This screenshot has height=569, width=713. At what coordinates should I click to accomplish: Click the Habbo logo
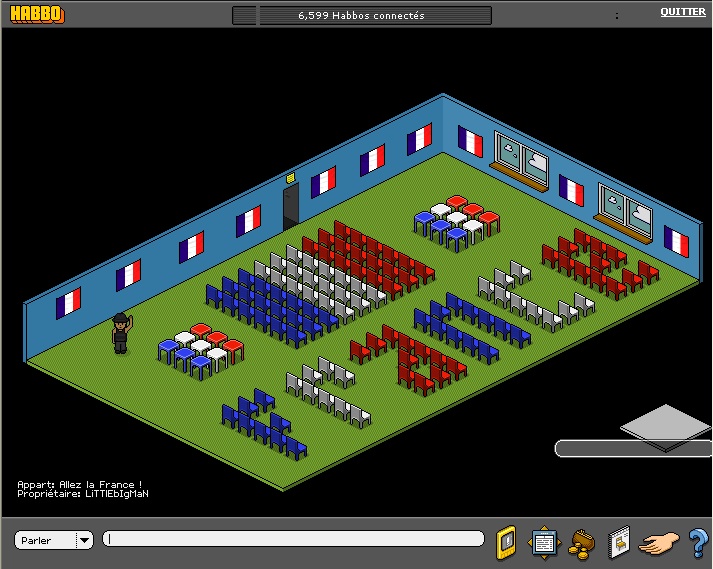click(36, 14)
